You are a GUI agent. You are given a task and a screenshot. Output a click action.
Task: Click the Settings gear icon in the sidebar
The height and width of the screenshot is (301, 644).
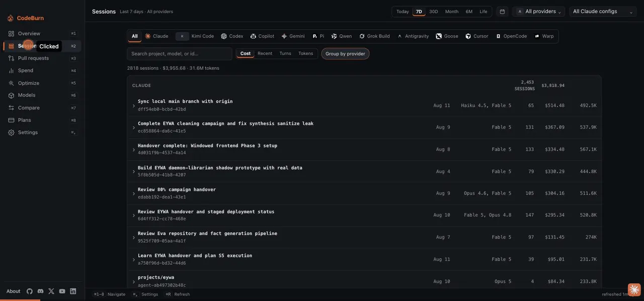[11, 132]
